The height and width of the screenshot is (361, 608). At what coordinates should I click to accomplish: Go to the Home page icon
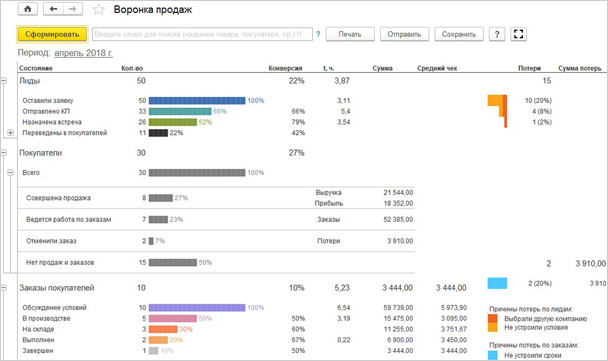pyautogui.click(x=28, y=9)
